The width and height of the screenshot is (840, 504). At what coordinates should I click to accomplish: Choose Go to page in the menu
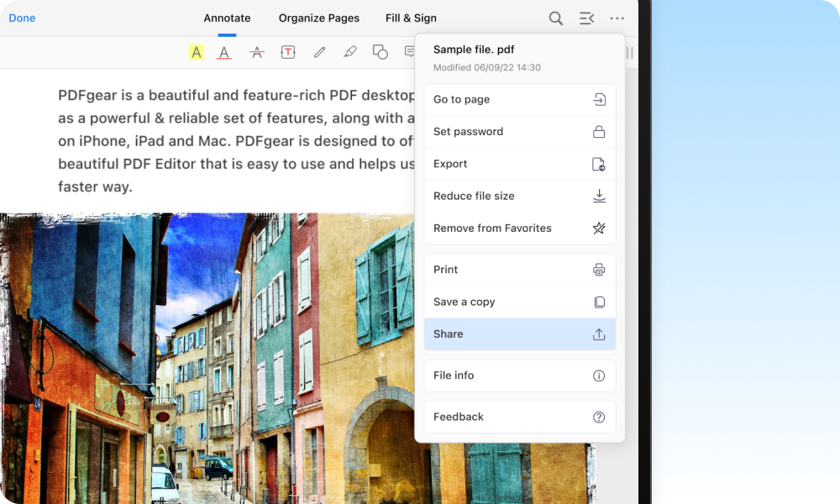tap(520, 99)
